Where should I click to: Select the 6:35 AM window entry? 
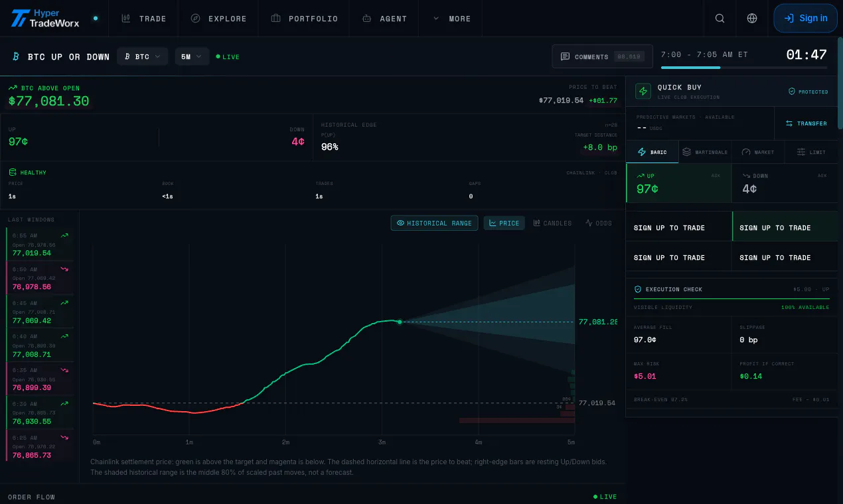point(40,379)
